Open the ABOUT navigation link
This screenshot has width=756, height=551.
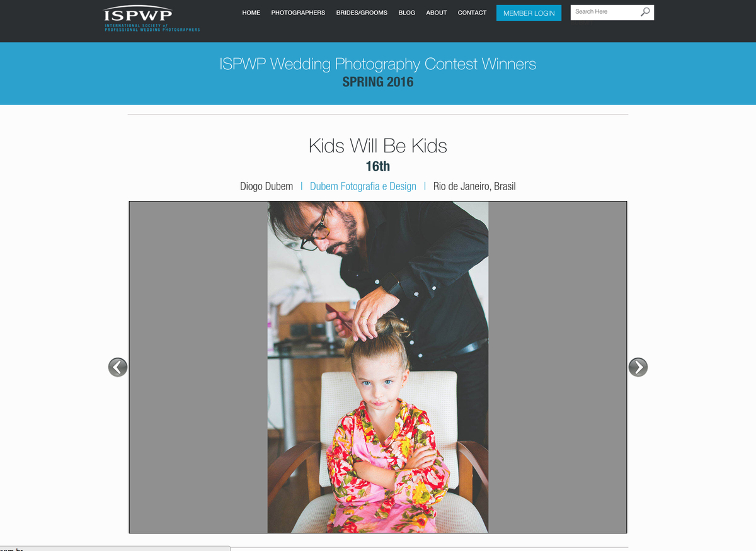[x=437, y=13]
